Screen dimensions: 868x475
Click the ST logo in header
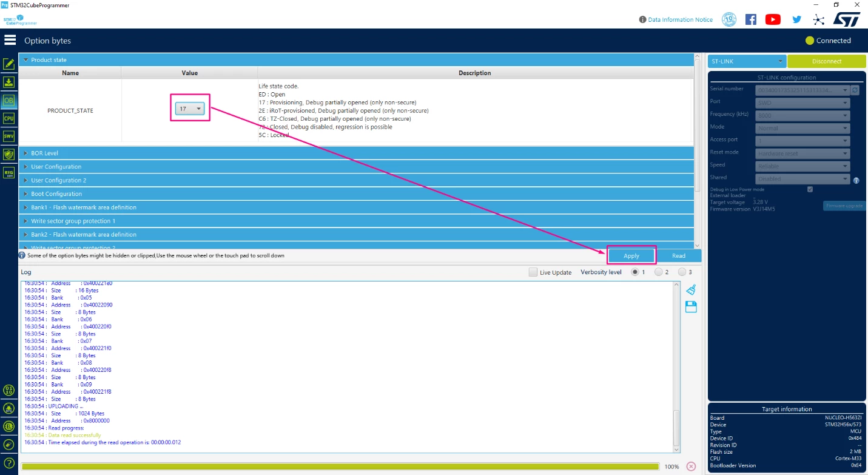point(846,19)
